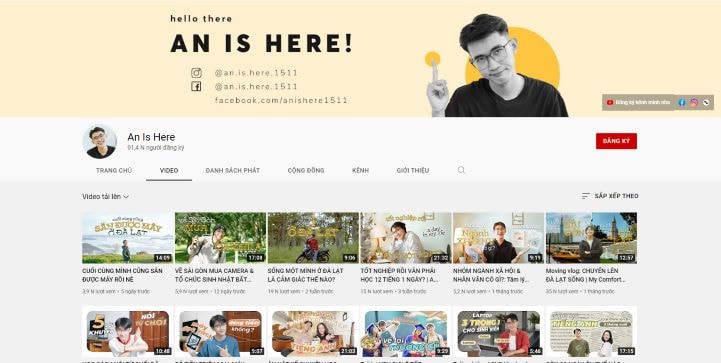
Task: Select the VIDEO tab
Action: [x=169, y=170]
